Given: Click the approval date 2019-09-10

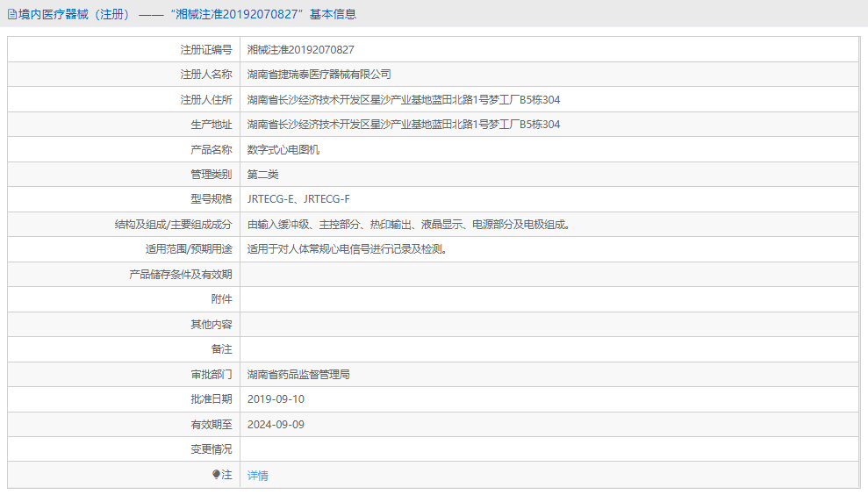Looking at the screenshot, I should point(276,399).
